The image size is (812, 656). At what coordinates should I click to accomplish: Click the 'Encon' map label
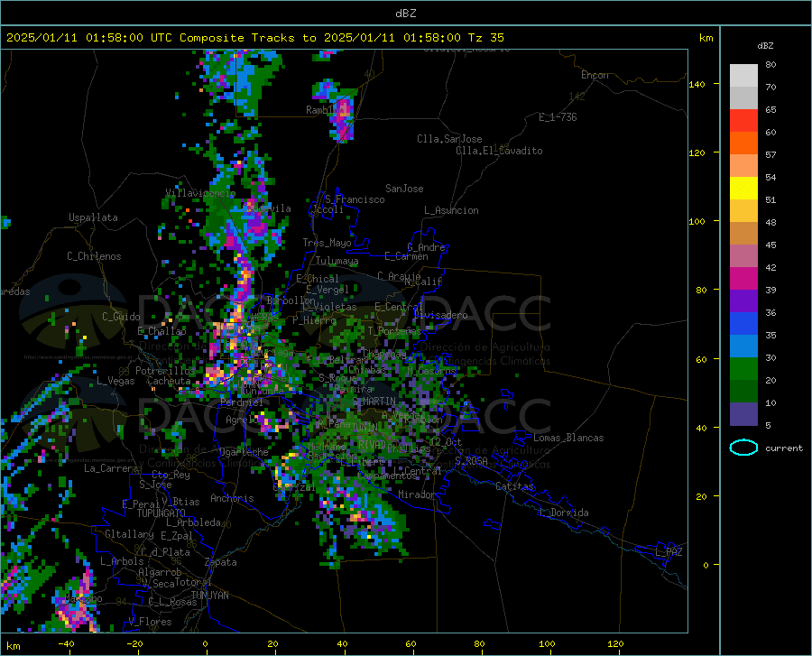595,75
